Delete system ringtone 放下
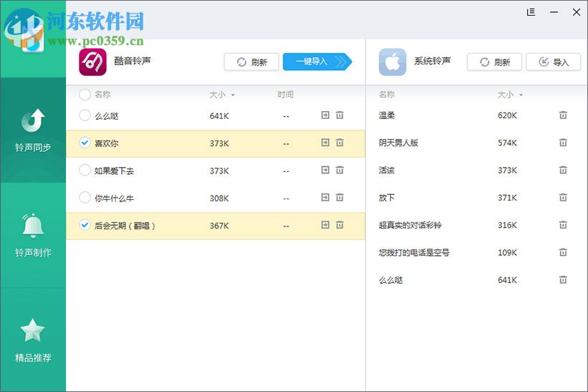Screen dimensions: 588x392 (x=563, y=198)
